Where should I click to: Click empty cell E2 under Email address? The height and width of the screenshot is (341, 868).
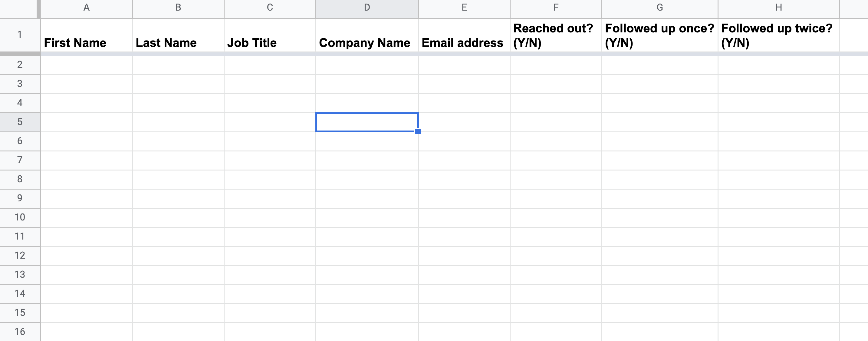point(464,65)
